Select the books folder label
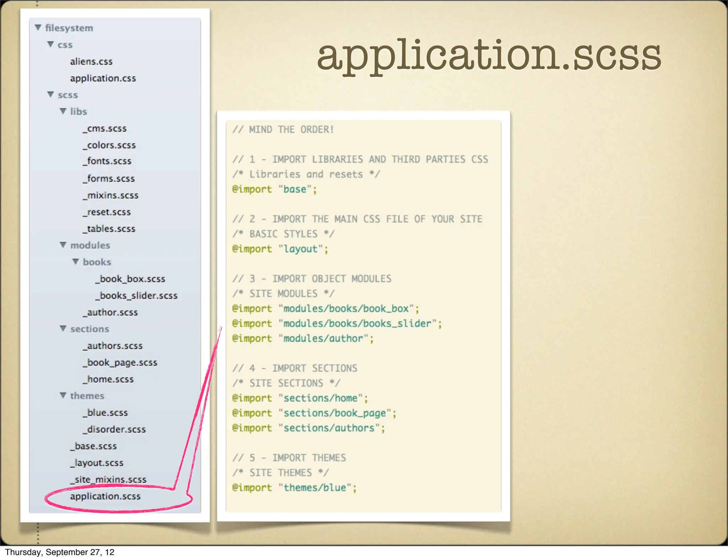This screenshot has width=728, height=560. [97, 262]
